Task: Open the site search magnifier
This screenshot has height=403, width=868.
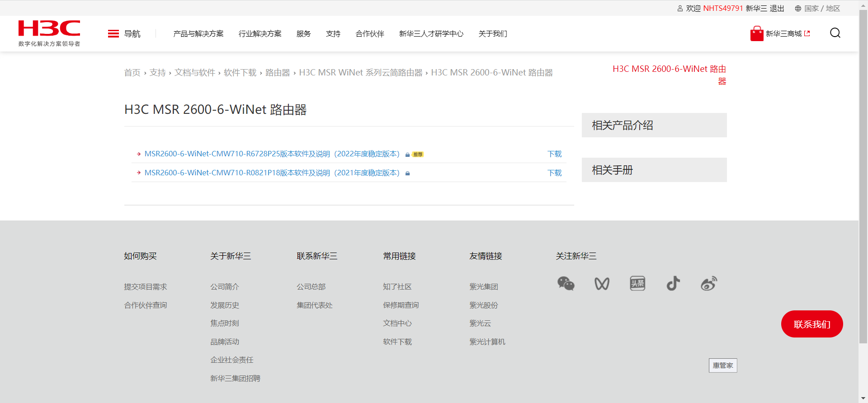Action: tap(835, 33)
